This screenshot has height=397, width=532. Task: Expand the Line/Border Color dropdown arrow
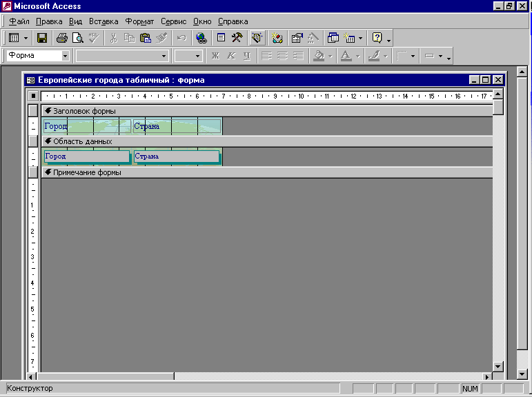pyautogui.click(x=386, y=57)
